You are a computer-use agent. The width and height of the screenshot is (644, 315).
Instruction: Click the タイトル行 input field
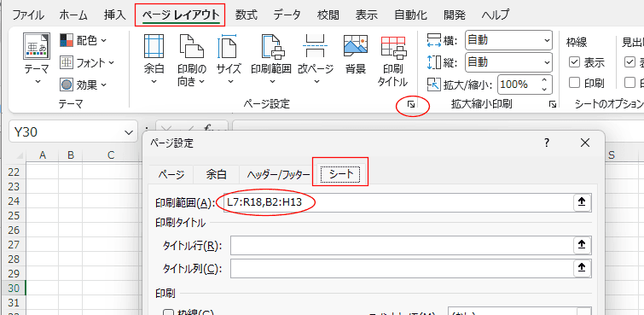401,246
